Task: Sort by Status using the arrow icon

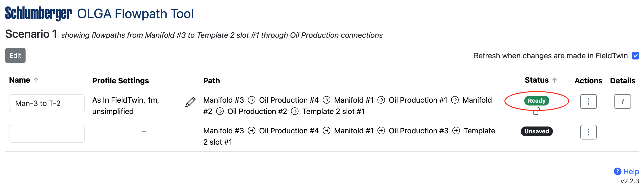Action: pos(555,80)
